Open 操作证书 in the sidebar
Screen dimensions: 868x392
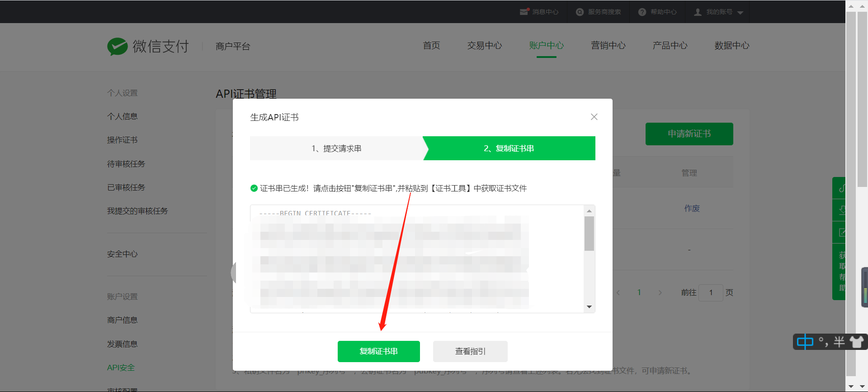pos(122,140)
